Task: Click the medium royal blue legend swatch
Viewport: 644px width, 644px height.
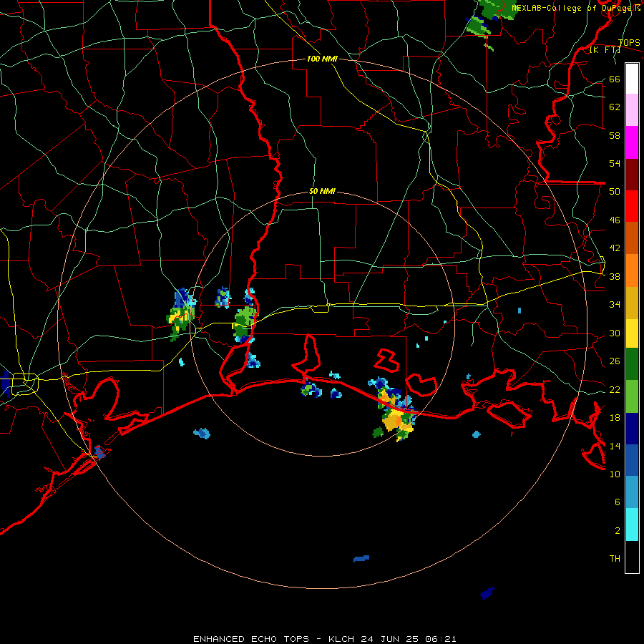Action: (632, 460)
